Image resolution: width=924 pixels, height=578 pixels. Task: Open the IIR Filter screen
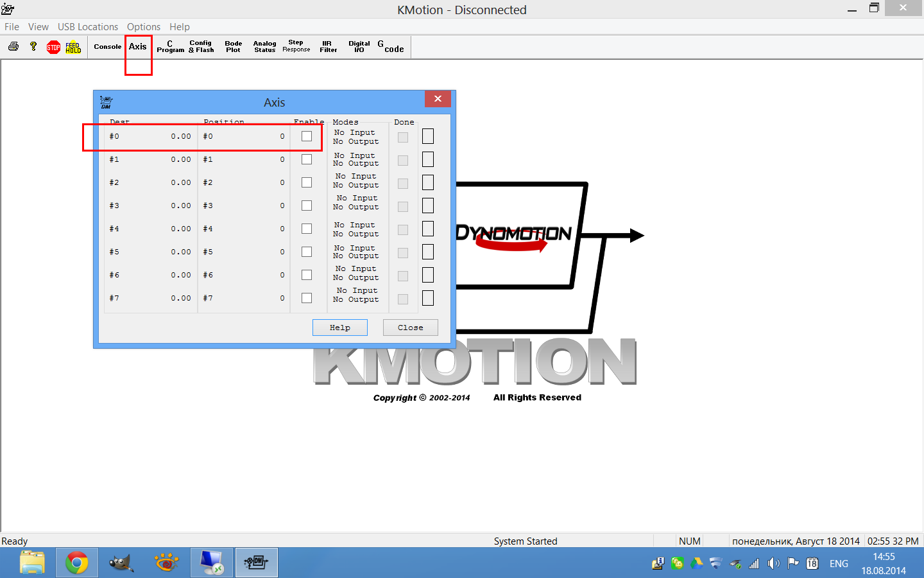329,47
